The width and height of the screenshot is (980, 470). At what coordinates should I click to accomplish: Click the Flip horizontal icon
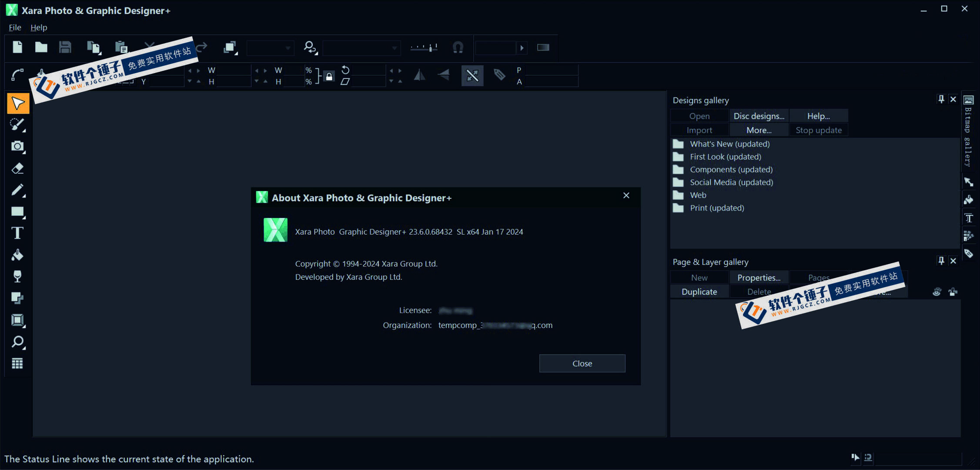tap(419, 75)
